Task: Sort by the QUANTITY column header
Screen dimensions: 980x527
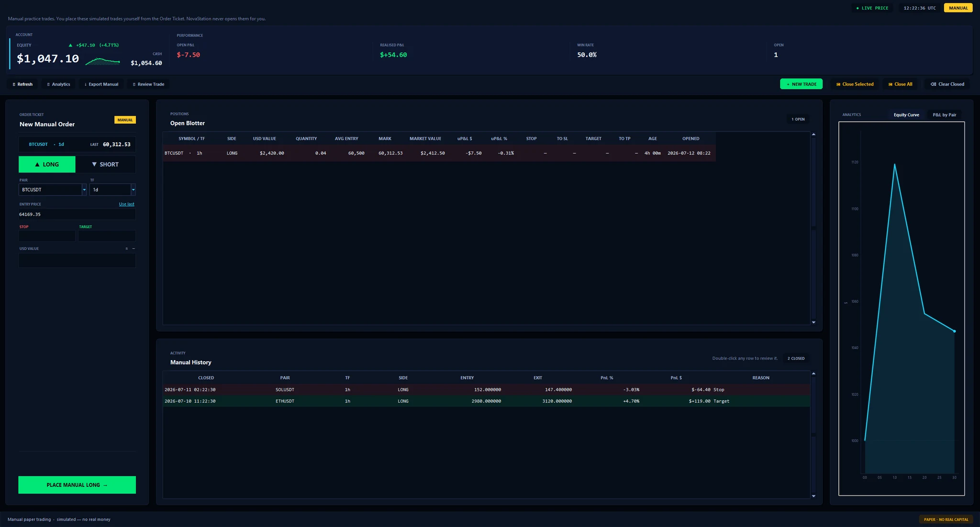Action: (306, 139)
